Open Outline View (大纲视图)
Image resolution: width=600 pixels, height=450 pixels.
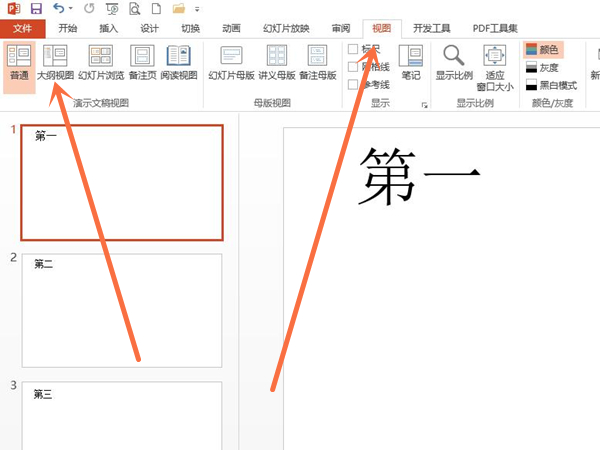(55, 64)
